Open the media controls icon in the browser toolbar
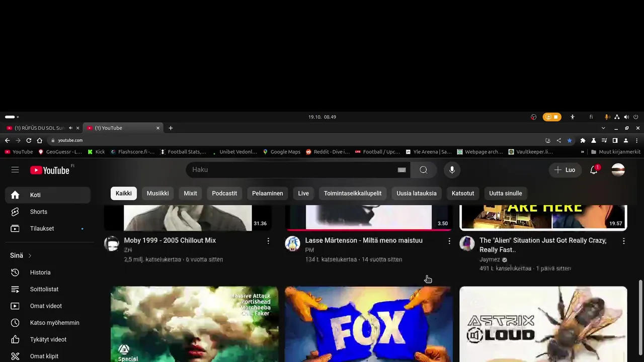Screen dimensions: 644x362 click(604, 140)
